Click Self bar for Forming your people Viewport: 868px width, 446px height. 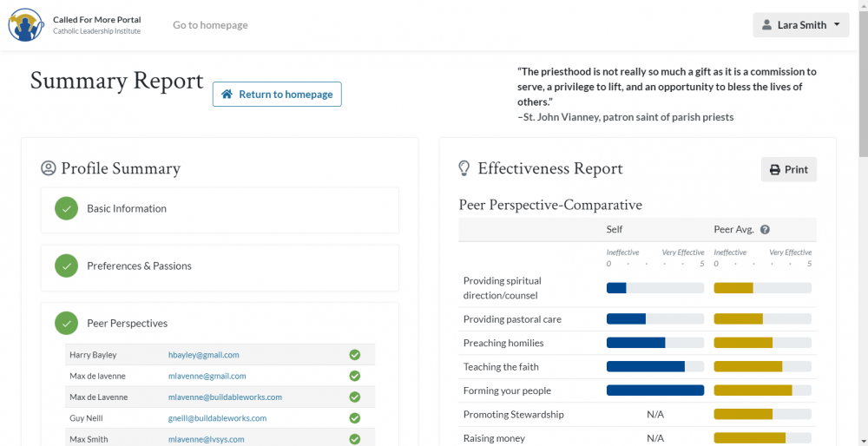tap(655, 390)
